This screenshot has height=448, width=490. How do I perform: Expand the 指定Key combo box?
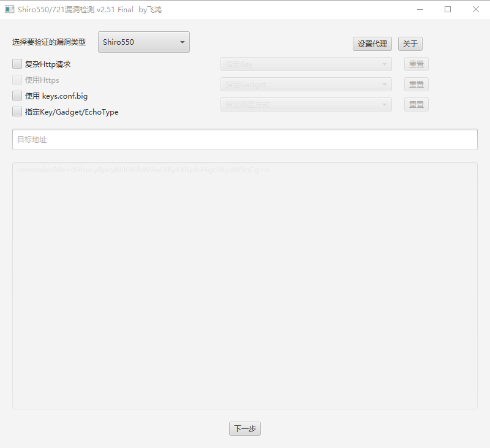[x=306, y=64]
